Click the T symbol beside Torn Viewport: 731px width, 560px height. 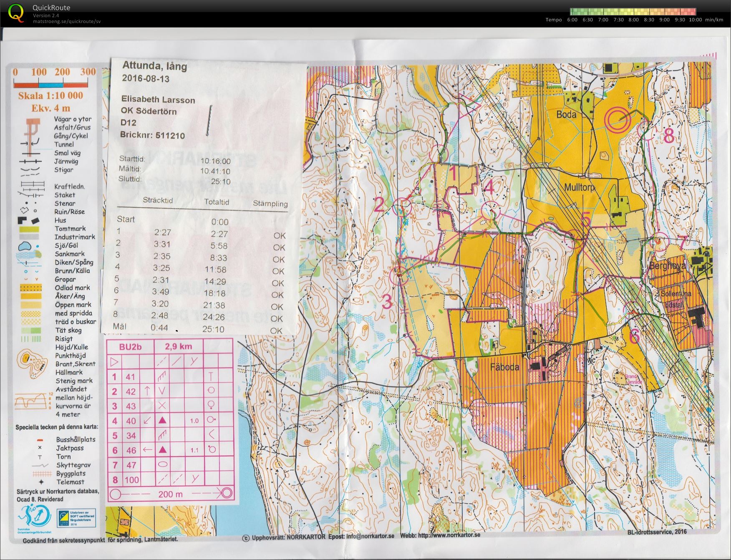(x=40, y=457)
